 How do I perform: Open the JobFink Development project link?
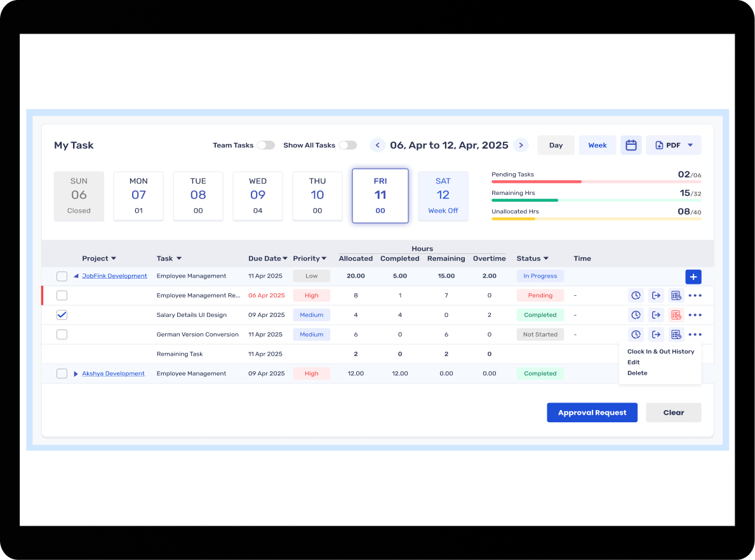tap(114, 276)
